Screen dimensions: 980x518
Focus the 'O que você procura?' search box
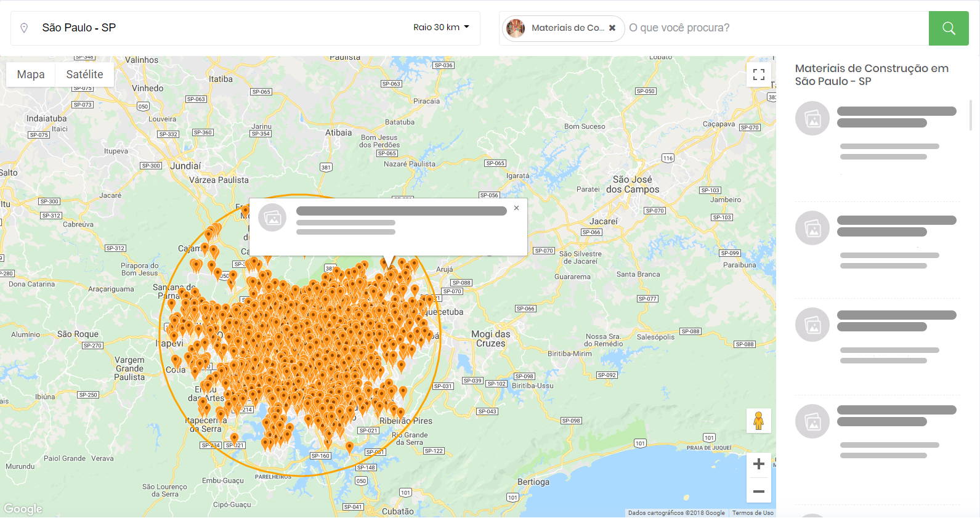pyautogui.click(x=776, y=28)
